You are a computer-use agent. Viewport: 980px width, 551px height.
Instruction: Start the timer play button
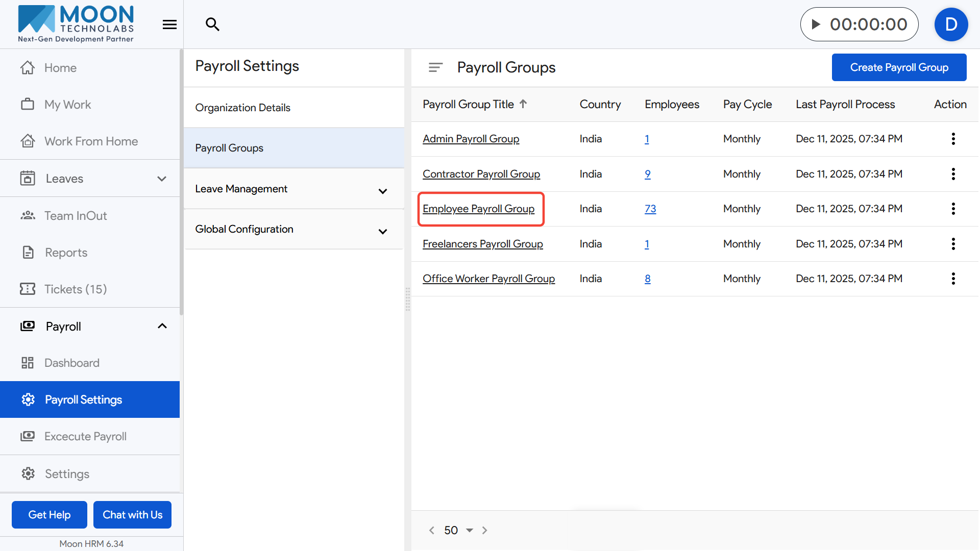point(816,24)
